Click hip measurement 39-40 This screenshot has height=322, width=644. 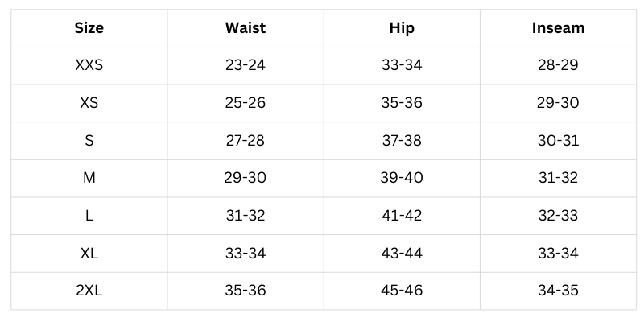tap(402, 178)
